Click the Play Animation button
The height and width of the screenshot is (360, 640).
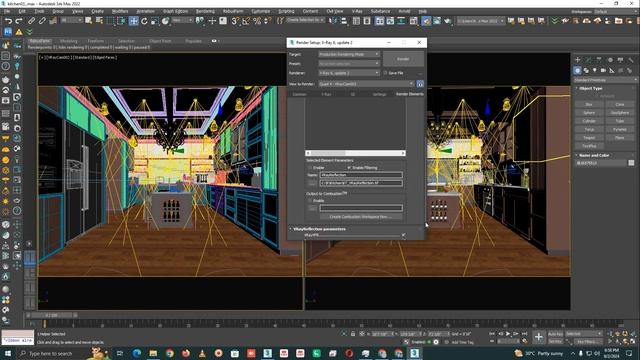508,334
